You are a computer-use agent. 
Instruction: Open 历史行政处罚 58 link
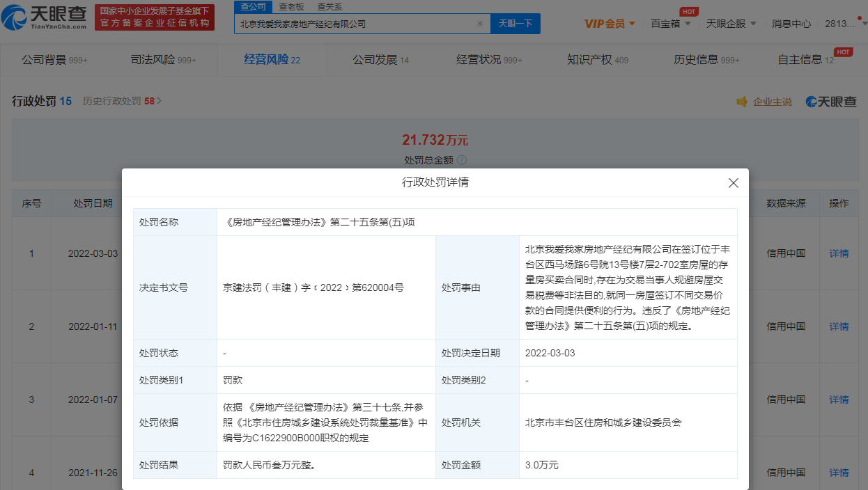tap(122, 101)
